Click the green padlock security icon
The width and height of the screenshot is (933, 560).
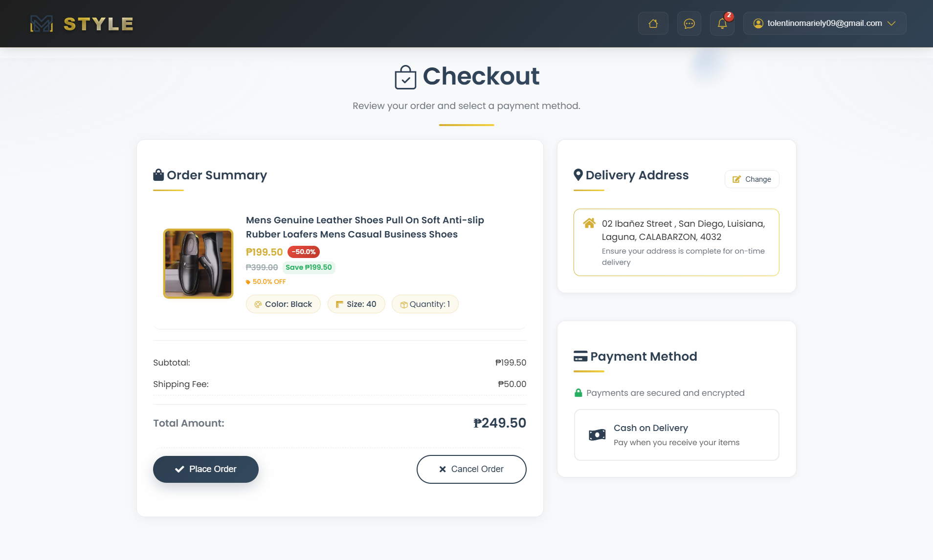(x=578, y=392)
